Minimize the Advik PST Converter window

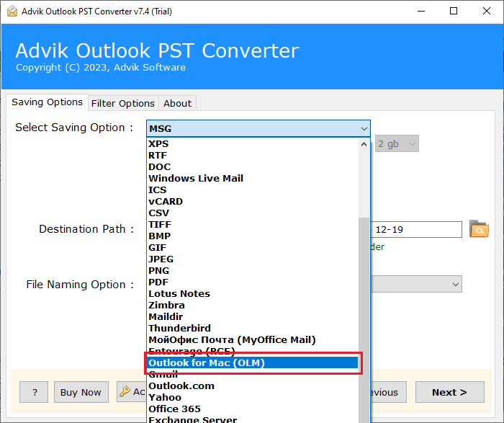[x=421, y=12]
